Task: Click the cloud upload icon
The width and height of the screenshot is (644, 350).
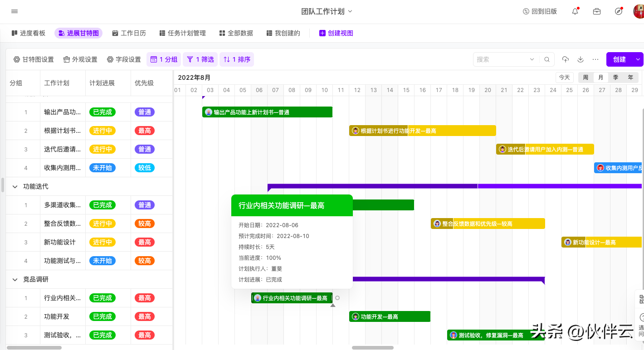Action: tap(566, 59)
